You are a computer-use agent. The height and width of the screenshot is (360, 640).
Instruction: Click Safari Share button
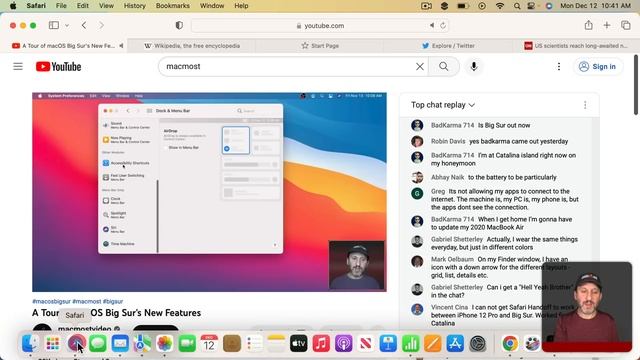588,25
